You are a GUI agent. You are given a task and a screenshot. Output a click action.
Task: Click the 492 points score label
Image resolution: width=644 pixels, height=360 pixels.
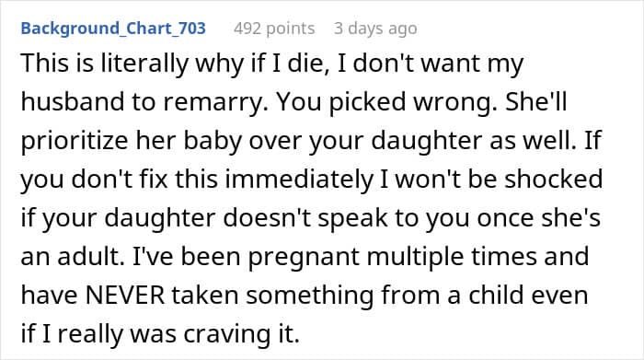274,29
